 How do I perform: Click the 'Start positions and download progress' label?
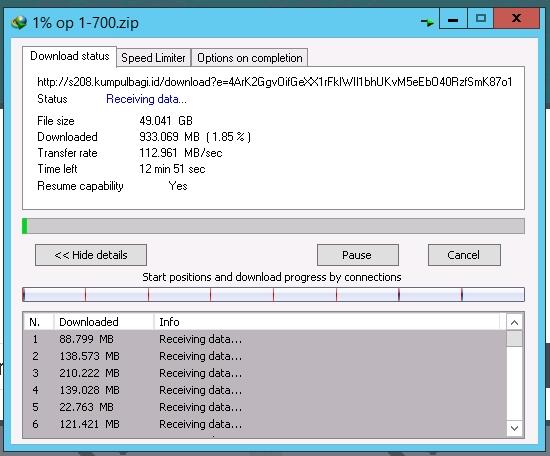point(271,277)
